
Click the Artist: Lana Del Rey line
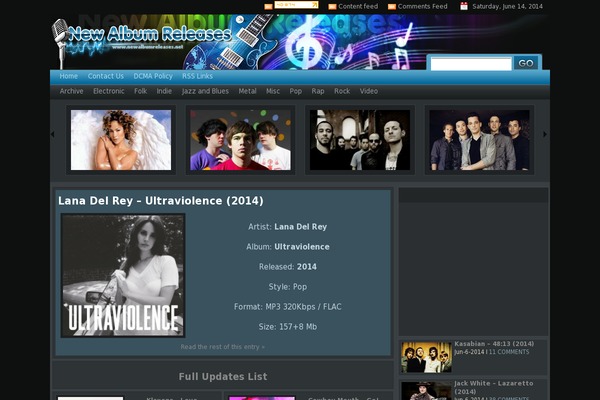click(x=288, y=227)
